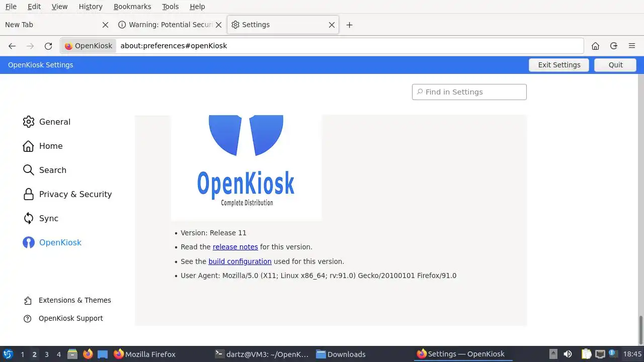The width and height of the screenshot is (644, 362).
Task: Go to the home page via toolbar
Action: pyautogui.click(x=595, y=46)
